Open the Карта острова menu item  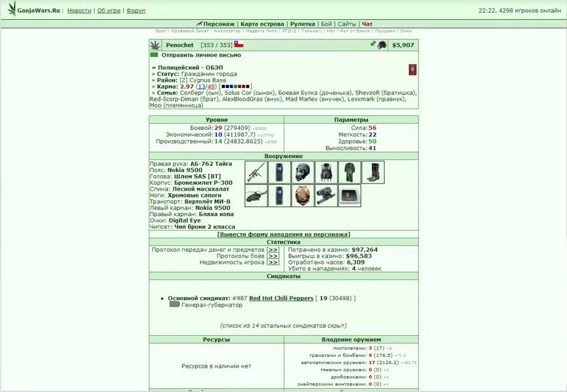262,24
